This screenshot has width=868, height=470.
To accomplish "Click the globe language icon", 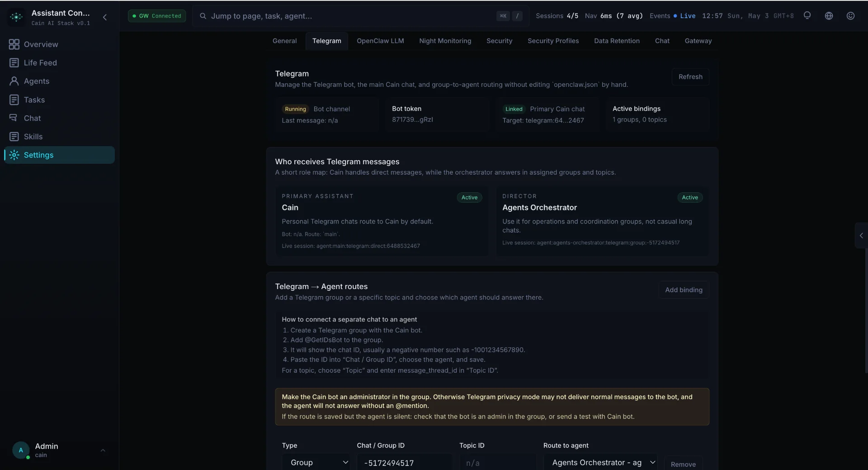I will [x=829, y=16].
